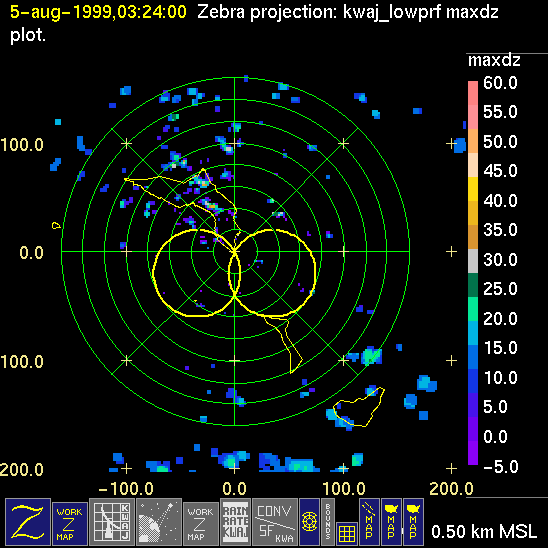The image size is (548, 548).
Task: Toggle the radar range rings icon
Action: pyautogui.click(x=309, y=522)
